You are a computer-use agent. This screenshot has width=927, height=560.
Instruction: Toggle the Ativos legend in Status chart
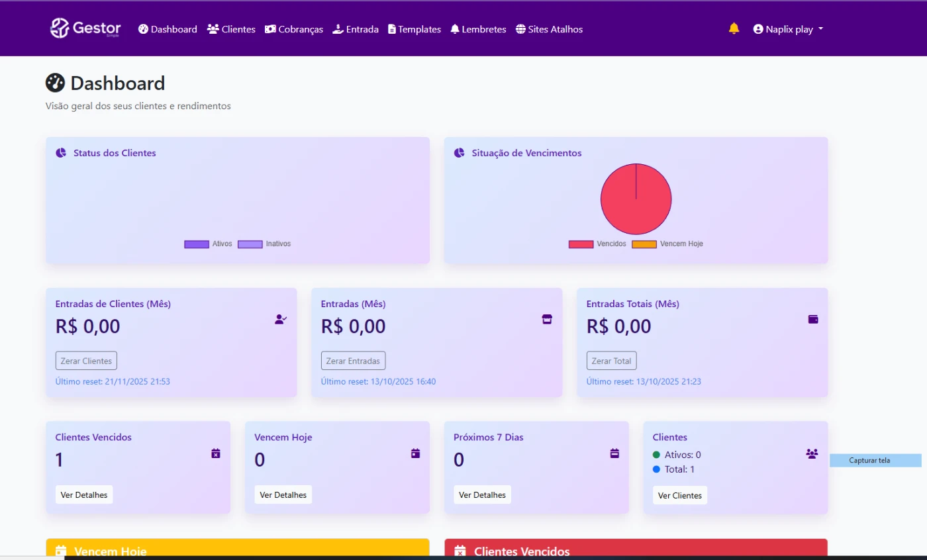(x=209, y=244)
